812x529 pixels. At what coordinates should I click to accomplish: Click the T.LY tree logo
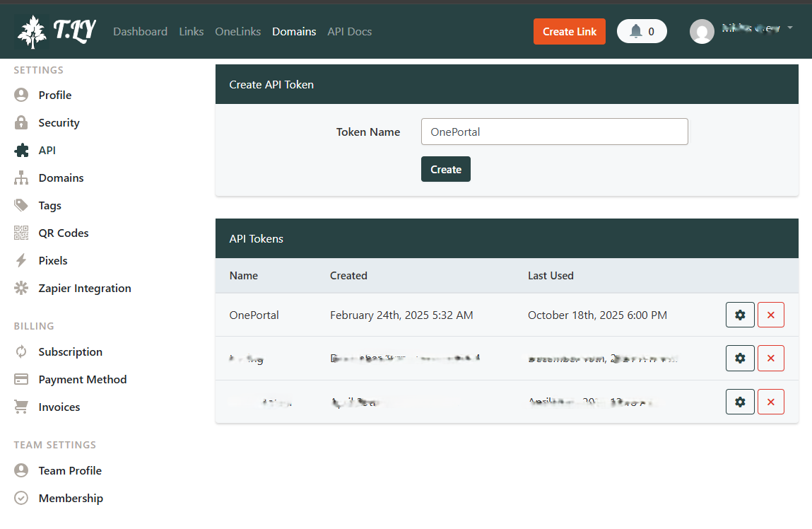coord(31,30)
